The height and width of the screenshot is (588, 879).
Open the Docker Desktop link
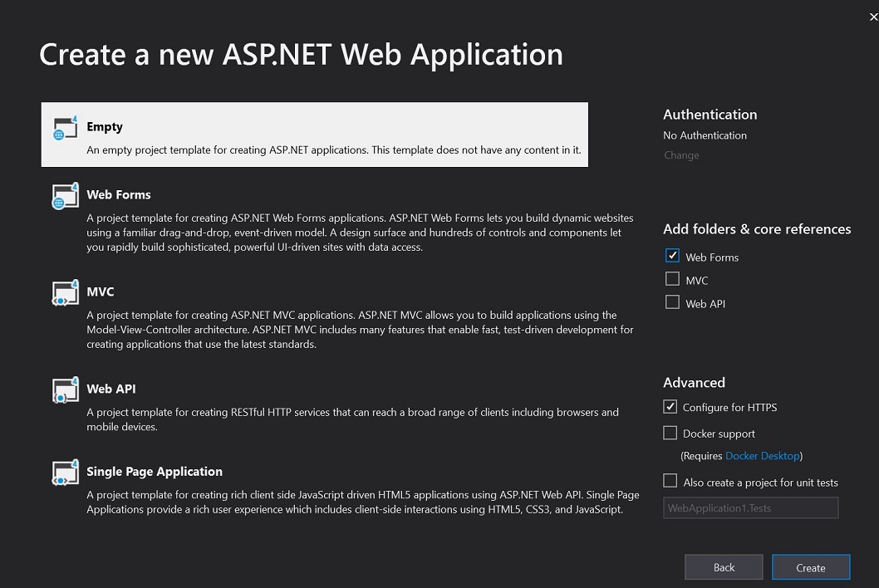(762, 456)
